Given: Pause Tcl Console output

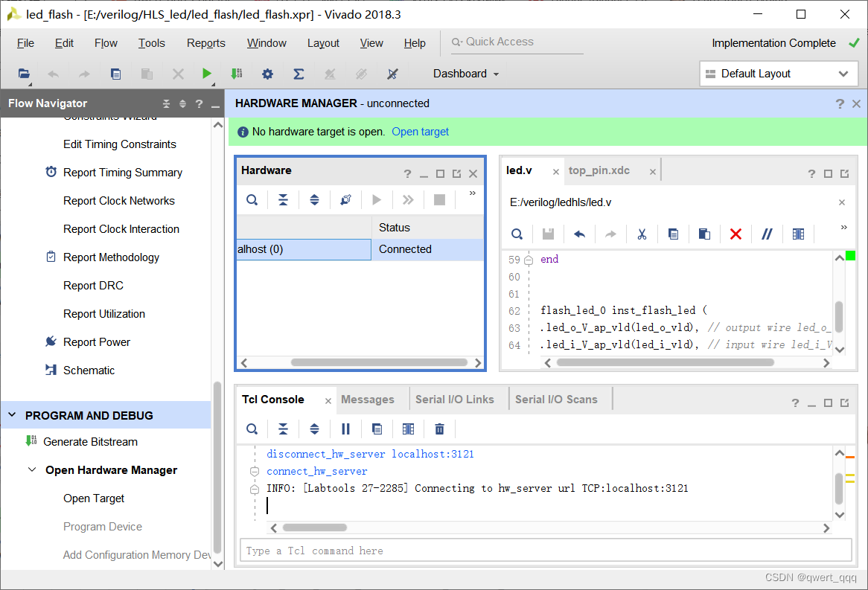Looking at the screenshot, I should pos(345,429).
